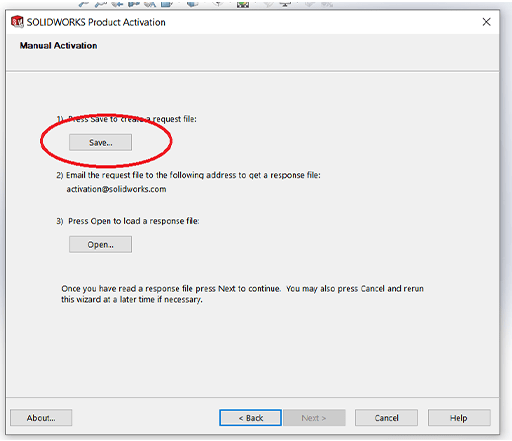Close the Product Activation dialog with X

coord(486,22)
